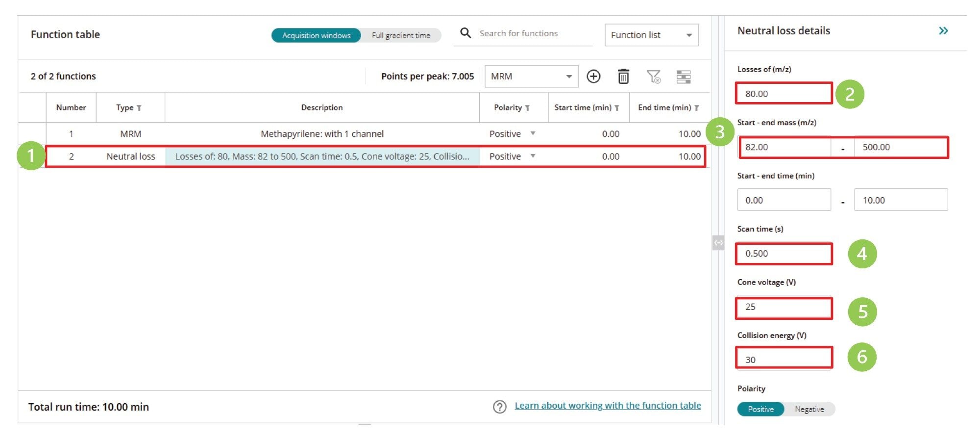Click the Collision energy (V) field

coord(784,358)
